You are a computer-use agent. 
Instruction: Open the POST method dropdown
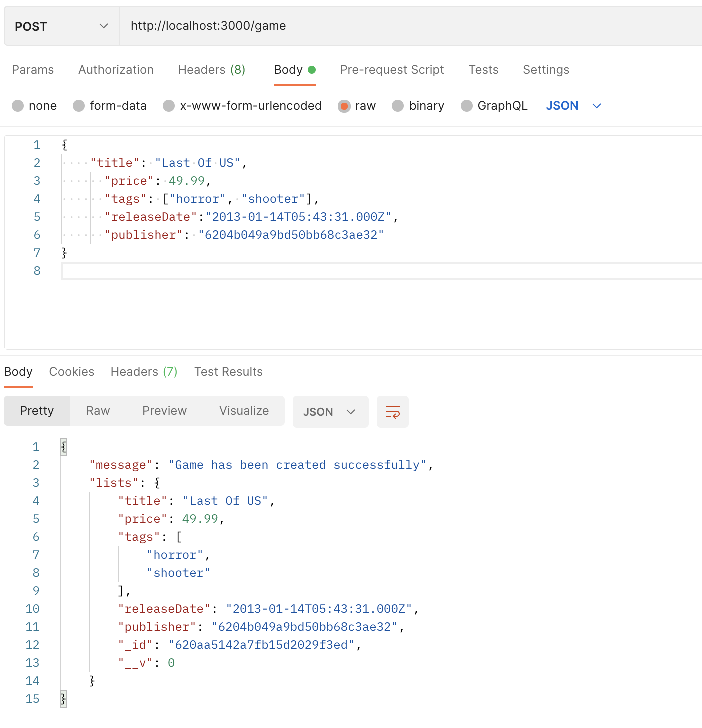coord(60,26)
